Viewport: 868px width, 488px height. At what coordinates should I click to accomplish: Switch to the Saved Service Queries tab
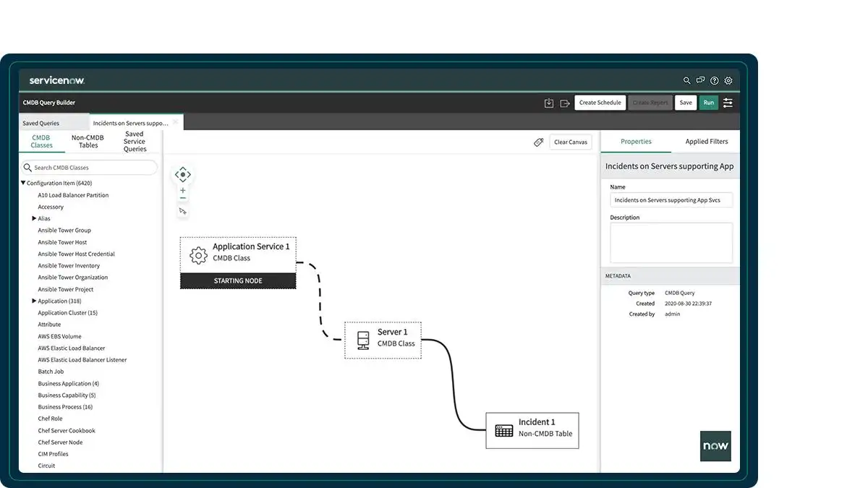click(135, 142)
